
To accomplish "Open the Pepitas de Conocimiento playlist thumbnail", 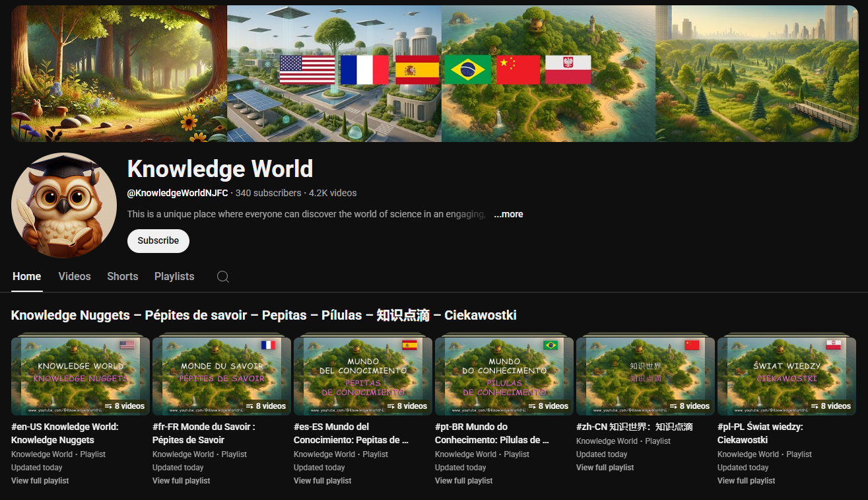I will [363, 376].
